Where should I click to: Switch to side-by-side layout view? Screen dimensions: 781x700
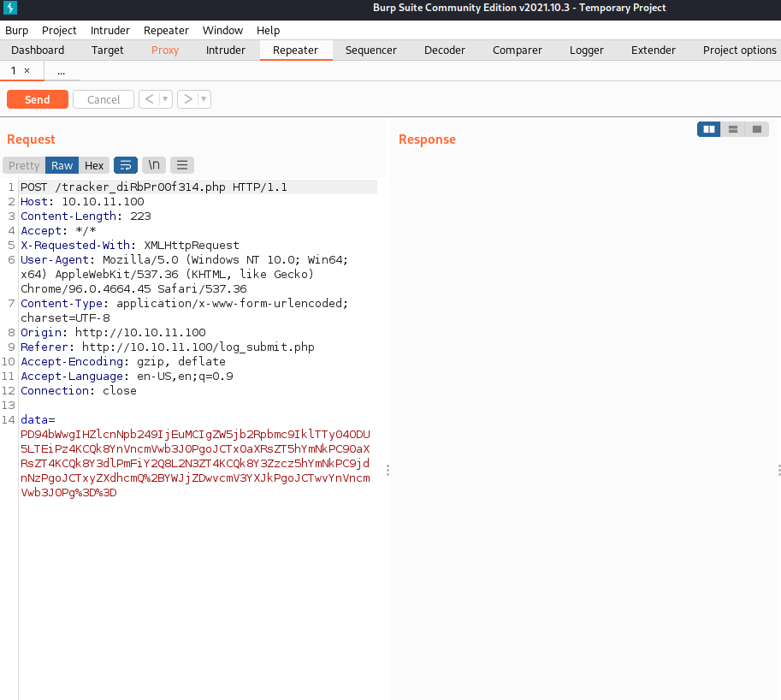click(708, 129)
